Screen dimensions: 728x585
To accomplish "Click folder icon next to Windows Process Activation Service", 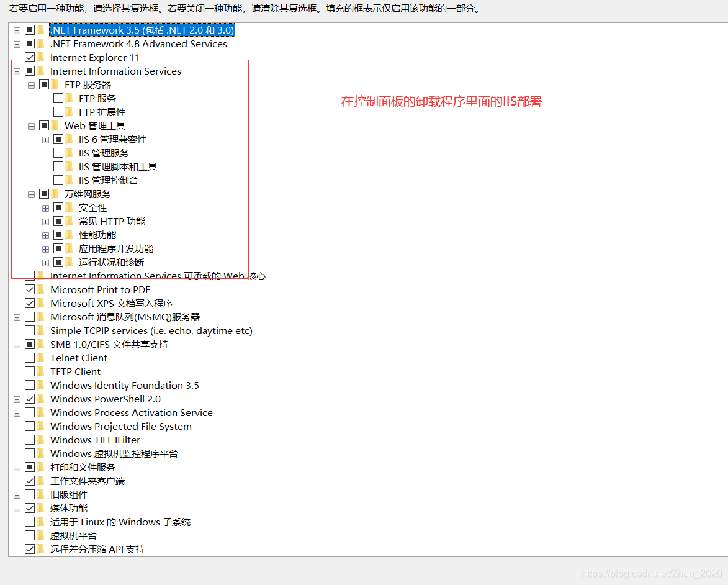I will click(41, 412).
